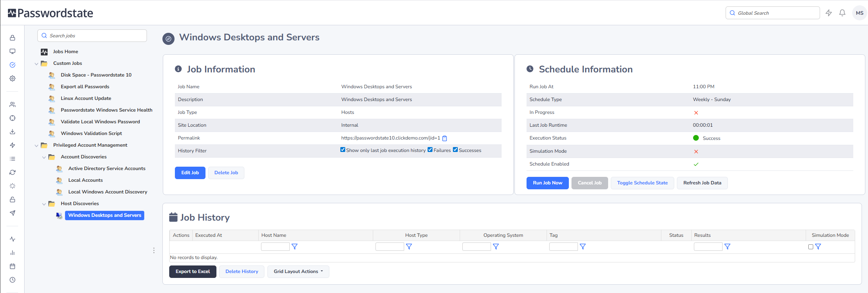Click the settings gear sidebar icon
868x293 pixels.
click(12, 78)
